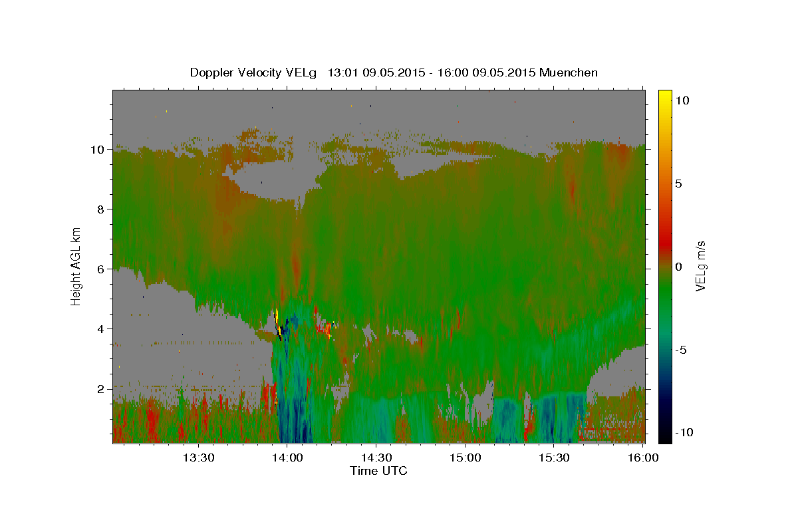This screenshot has height=532, width=798.
Task: Click the height axis label 2
Action: 101,388
